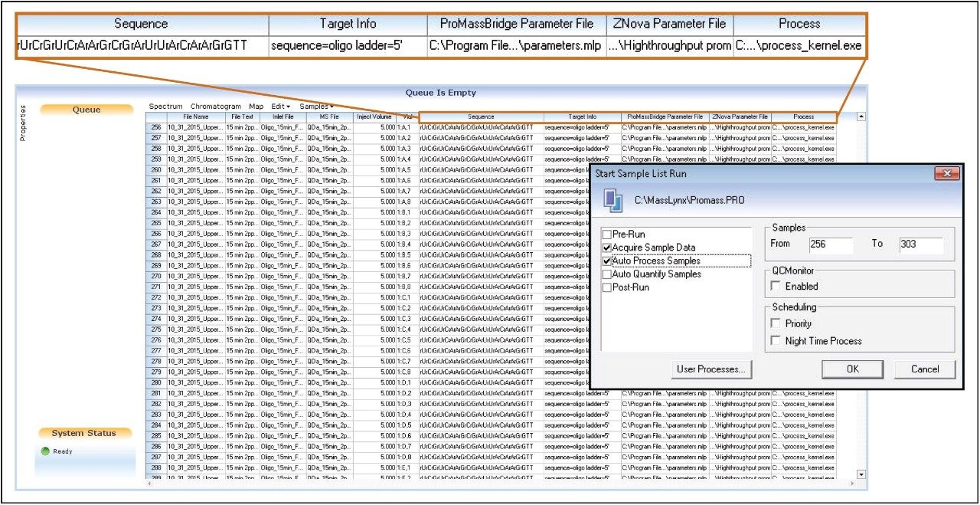Click File Name cell in row 257
The image size is (980, 505).
[x=195, y=138]
